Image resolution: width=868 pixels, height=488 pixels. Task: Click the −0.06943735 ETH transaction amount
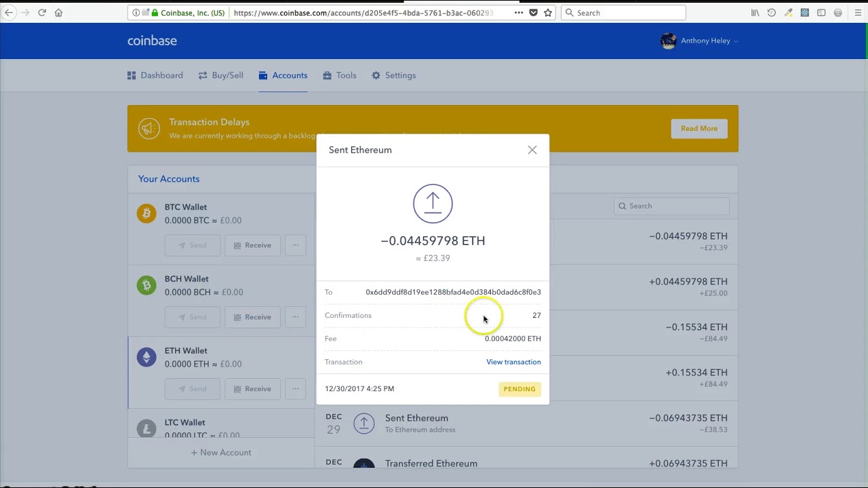(688, 418)
